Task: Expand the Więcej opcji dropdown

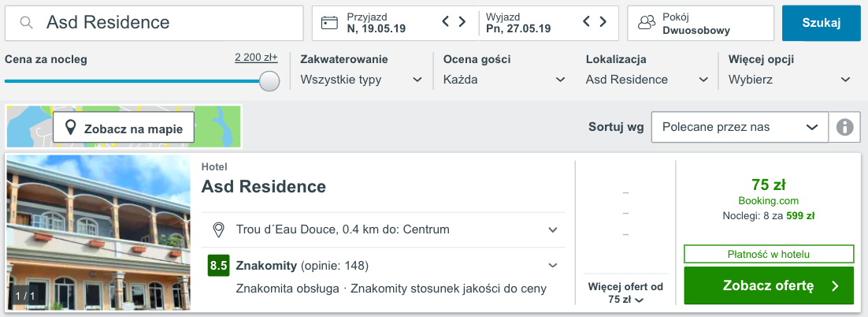Action: 789,80
